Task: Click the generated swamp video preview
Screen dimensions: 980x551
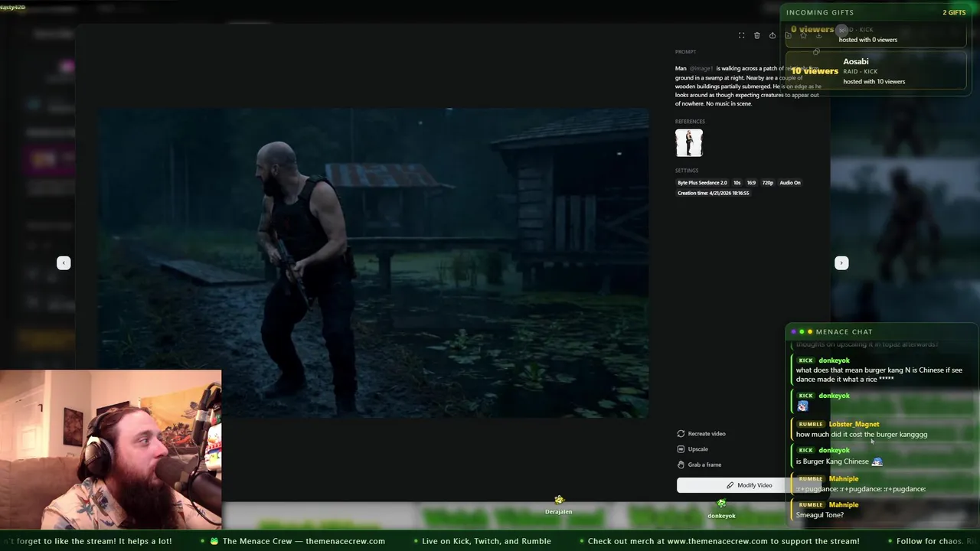Action: [x=374, y=262]
